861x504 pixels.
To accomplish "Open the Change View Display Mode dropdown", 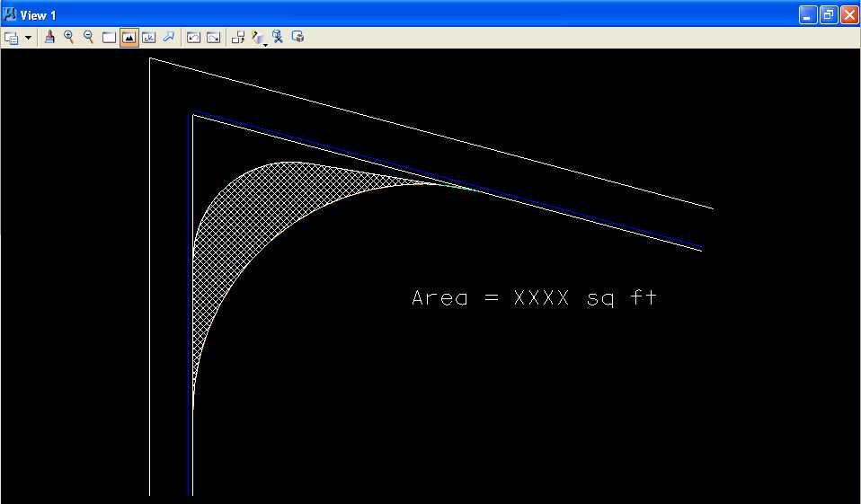I will point(259,38).
